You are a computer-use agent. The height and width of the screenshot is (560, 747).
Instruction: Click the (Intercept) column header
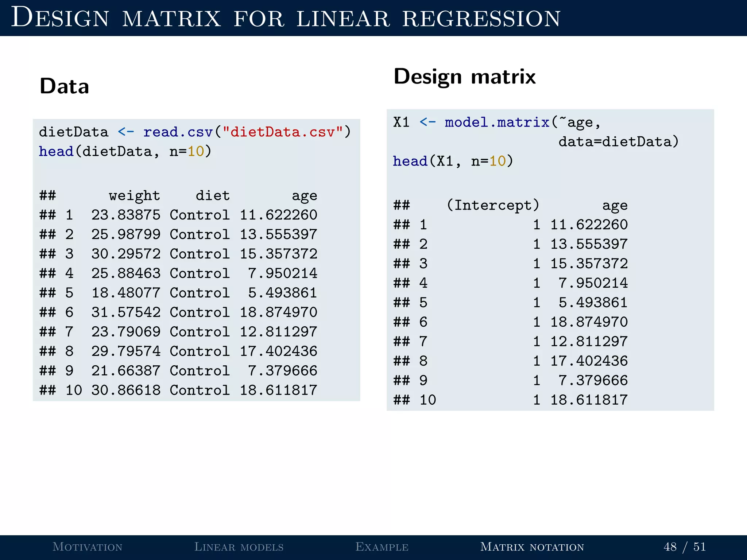pyautogui.click(x=493, y=205)
